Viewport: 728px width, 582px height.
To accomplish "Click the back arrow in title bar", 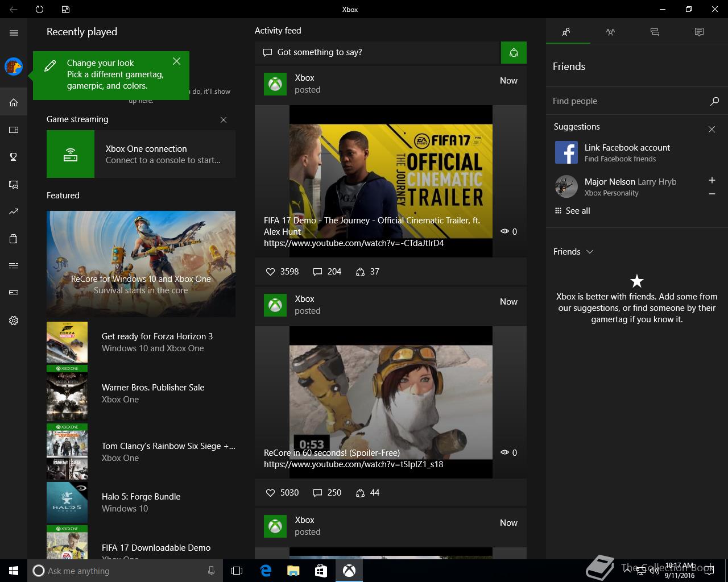I will (x=13, y=9).
